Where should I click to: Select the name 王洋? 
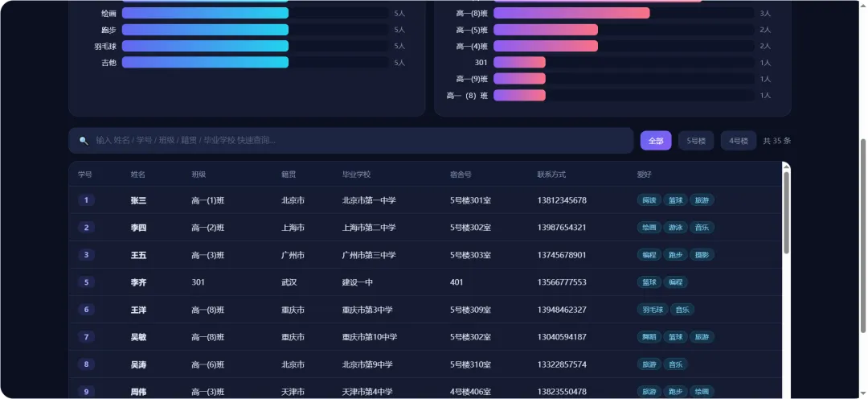coord(138,310)
